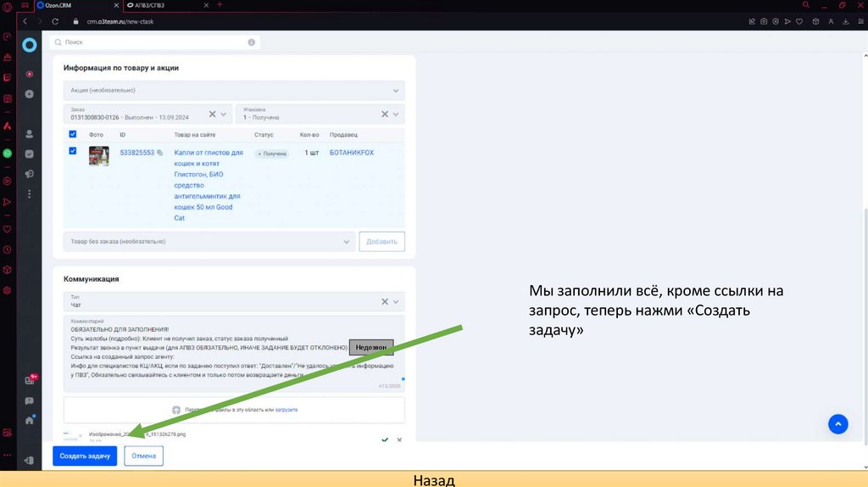Open the browser account profile icon
868x487 pixels.
point(831,21)
